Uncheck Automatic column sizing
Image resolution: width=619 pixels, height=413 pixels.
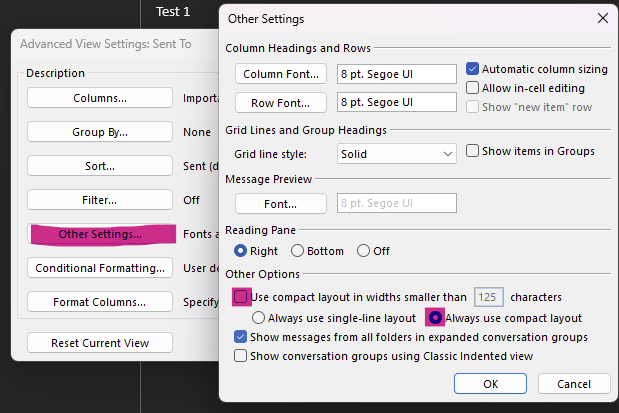[472, 69]
